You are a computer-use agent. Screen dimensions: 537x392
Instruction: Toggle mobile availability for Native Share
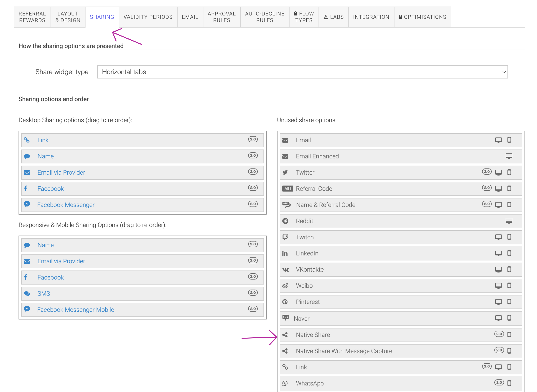coord(509,335)
